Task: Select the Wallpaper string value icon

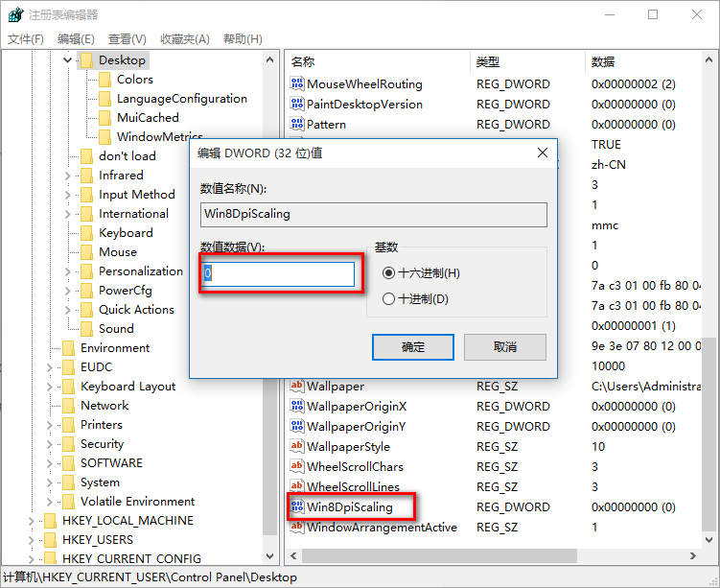Action: (x=297, y=386)
